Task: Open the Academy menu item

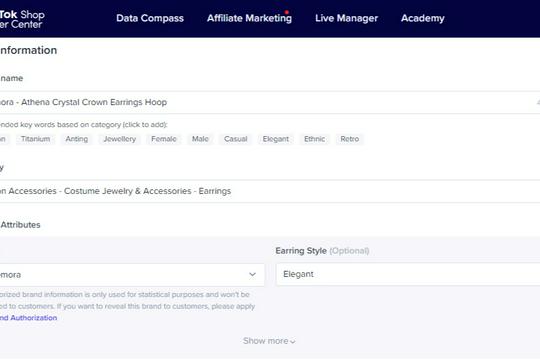Action: coord(423,18)
